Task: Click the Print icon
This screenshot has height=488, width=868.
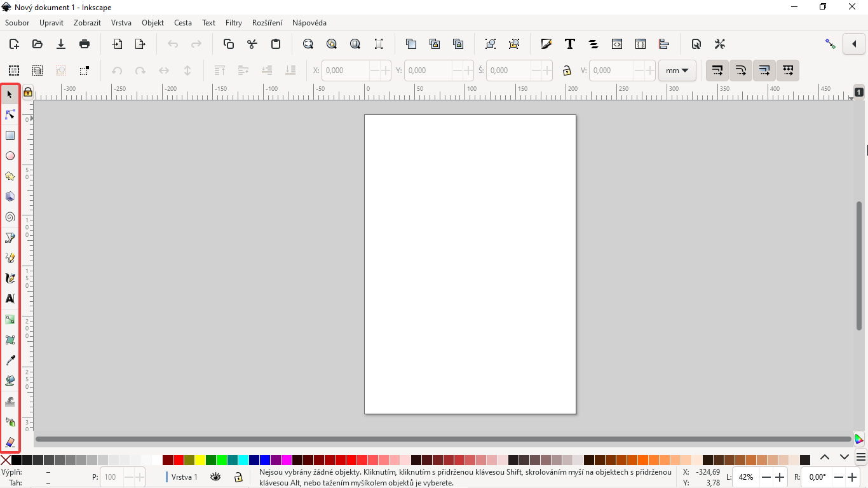Action: 85,44
